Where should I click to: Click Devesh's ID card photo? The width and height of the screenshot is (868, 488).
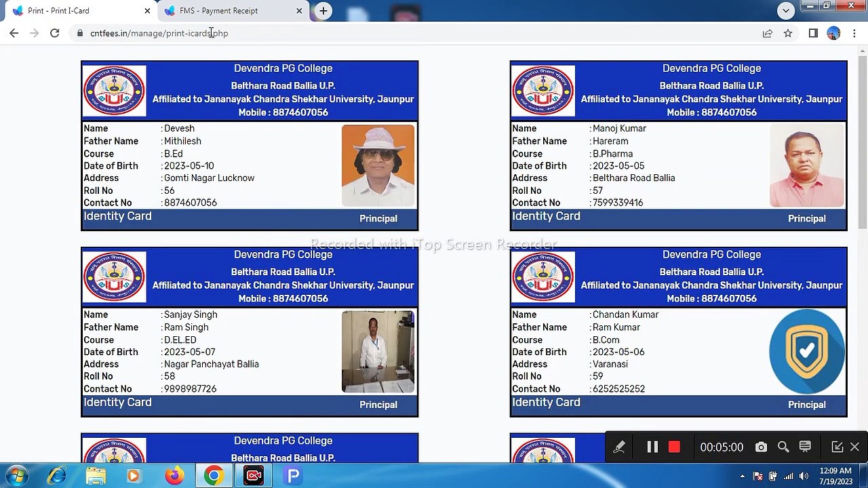click(x=378, y=165)
